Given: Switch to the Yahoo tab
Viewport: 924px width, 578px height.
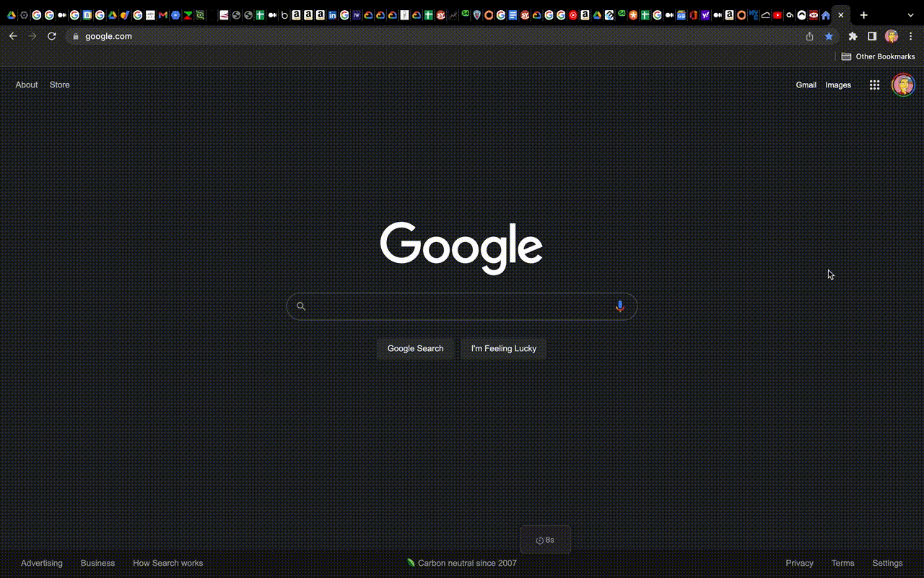Looking at the screenshot, I should [705, 15].
